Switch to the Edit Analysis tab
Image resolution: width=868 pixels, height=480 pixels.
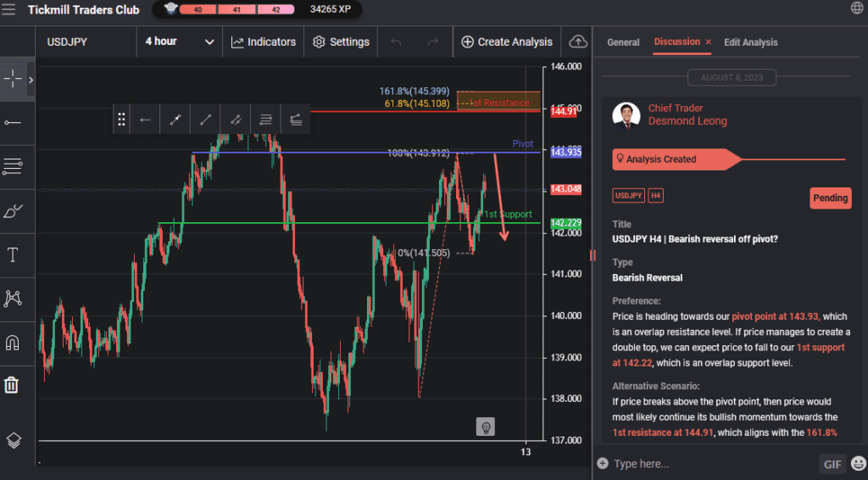(x=751, y=42)
